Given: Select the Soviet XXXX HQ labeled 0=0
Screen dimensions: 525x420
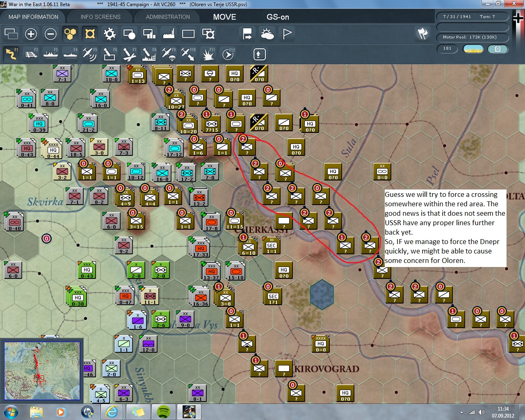Looking at the screenshot, I should tap(321, 344).
